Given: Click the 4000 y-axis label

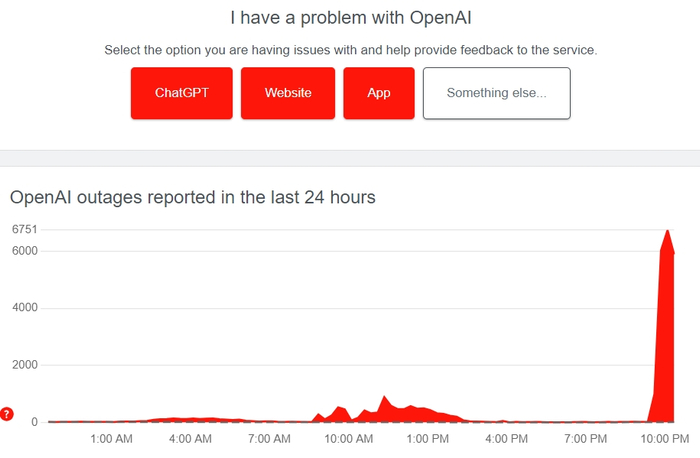Looking at the screenshot, I should [x=24, y=308].
